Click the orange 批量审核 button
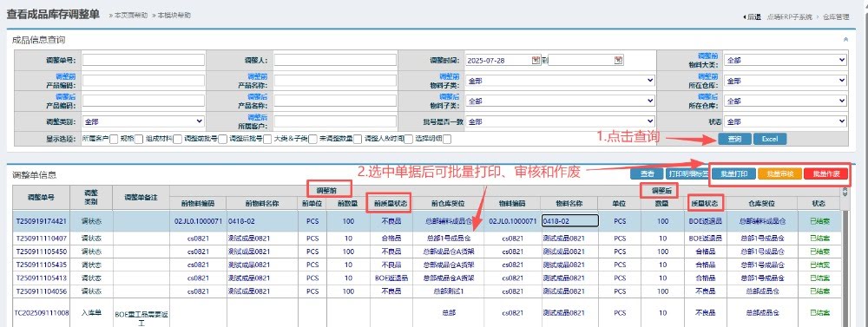Viewport: 868px width, 327px height. [x=780, y=173]
